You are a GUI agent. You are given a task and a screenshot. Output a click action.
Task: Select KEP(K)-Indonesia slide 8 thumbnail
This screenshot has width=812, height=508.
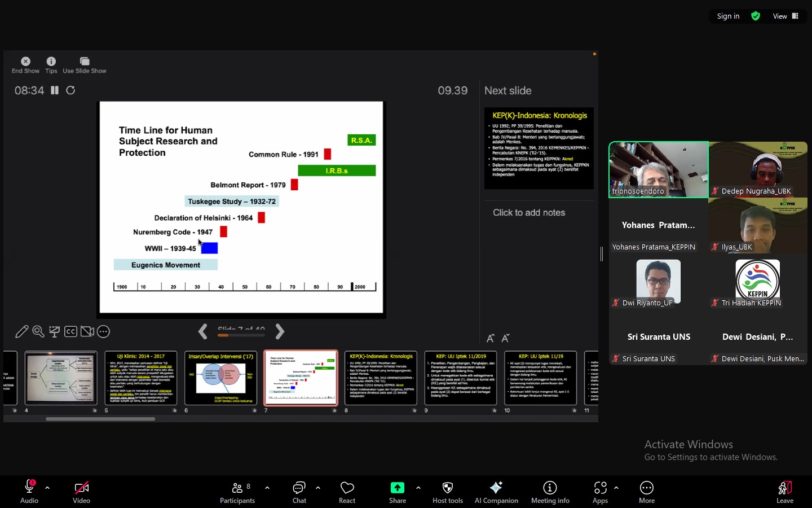[x=381, y=378]
